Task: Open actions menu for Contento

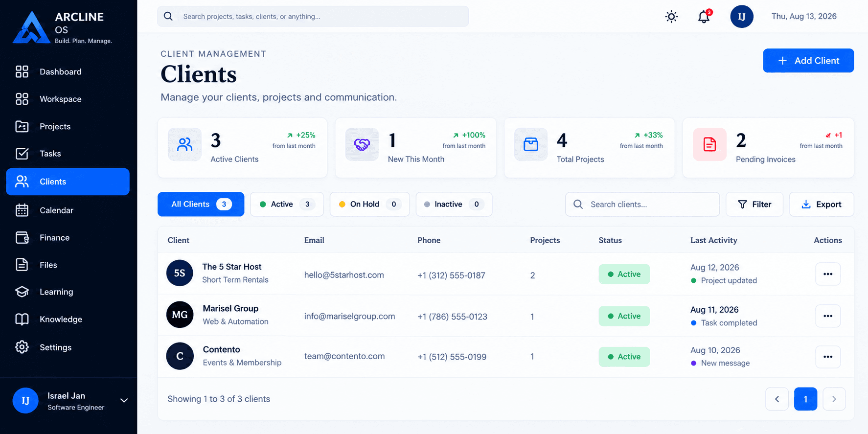Action: click(x=828, y=357)
